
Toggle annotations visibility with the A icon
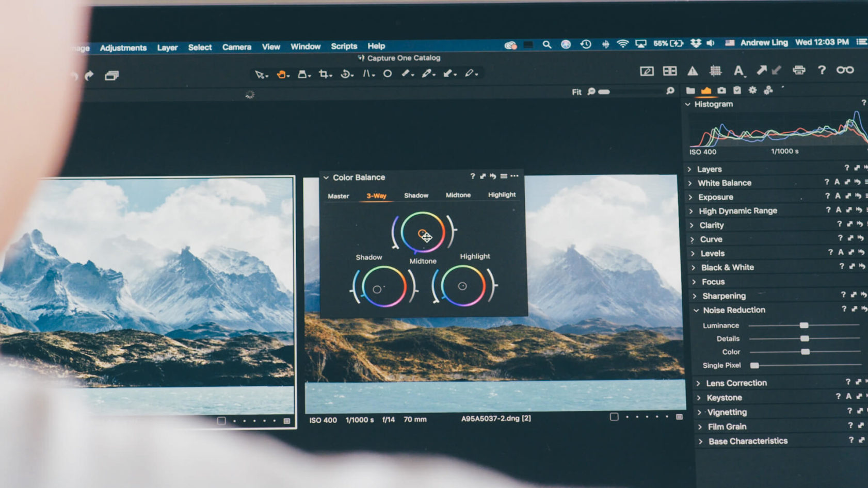738,70
